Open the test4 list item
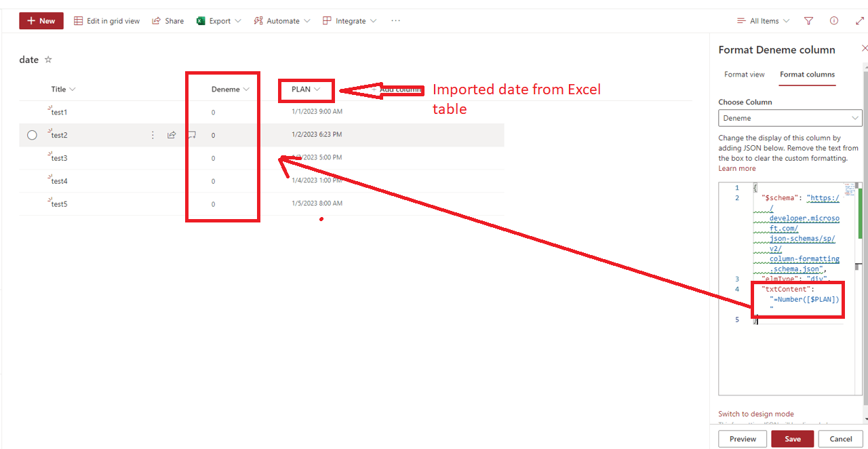The width and height of the screenshot is (868, 449). click(60, 181)
